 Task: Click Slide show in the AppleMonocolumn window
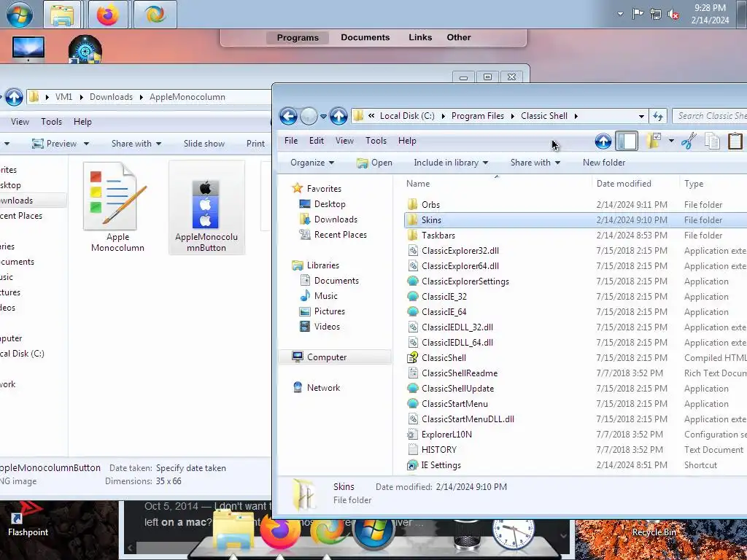[x=204, y=144]
